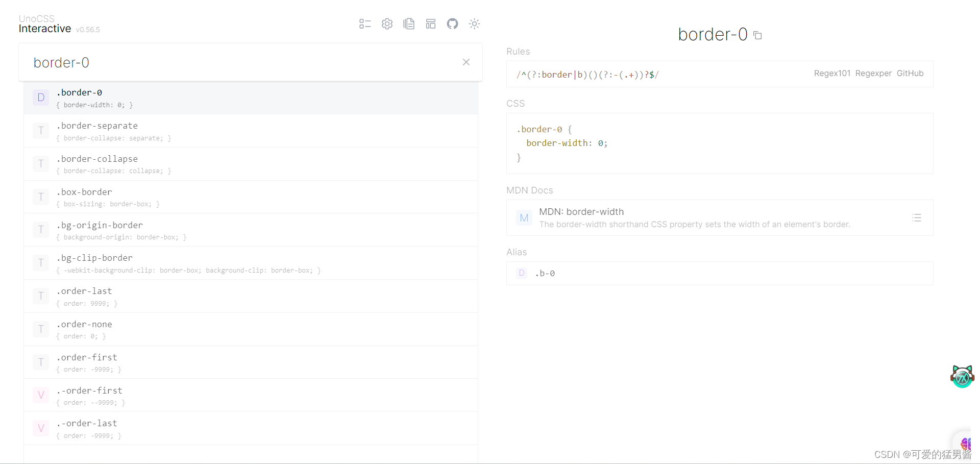Image resolution: width=980 pixels, height=464 pixels.
Task: Open the list icon on the MDN card
Action: coord(917,218)
